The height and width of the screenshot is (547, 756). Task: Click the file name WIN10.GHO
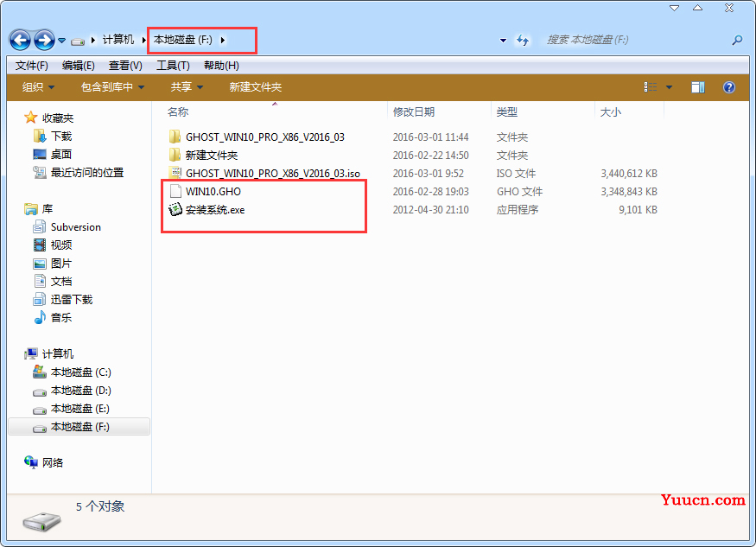click(213, 192)
